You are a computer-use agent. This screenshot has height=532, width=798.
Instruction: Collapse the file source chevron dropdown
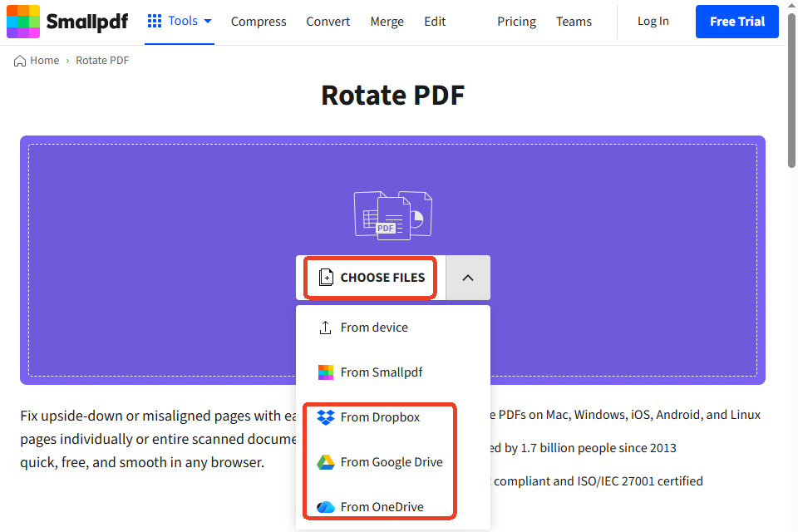(468, 278)
